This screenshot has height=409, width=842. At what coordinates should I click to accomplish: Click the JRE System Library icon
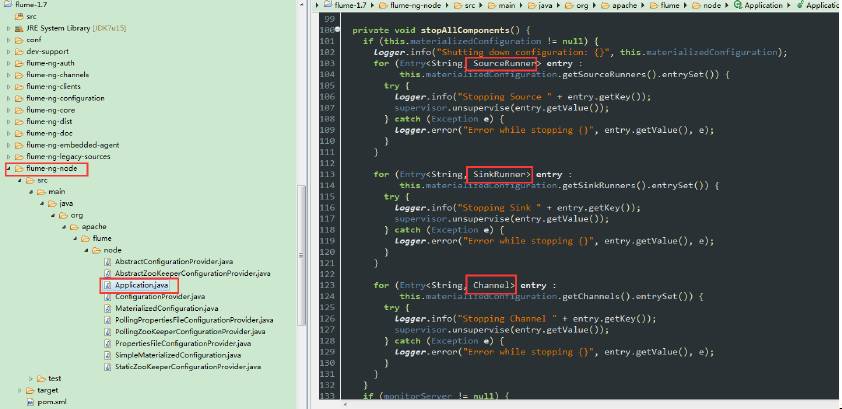click(x=20, y=28)
